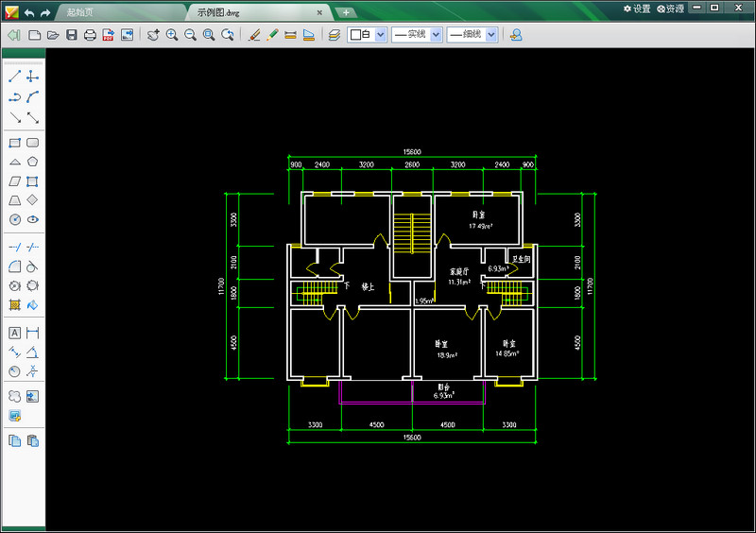Open 设置 settings
The image size is (756, 533).
pos(636,9)
